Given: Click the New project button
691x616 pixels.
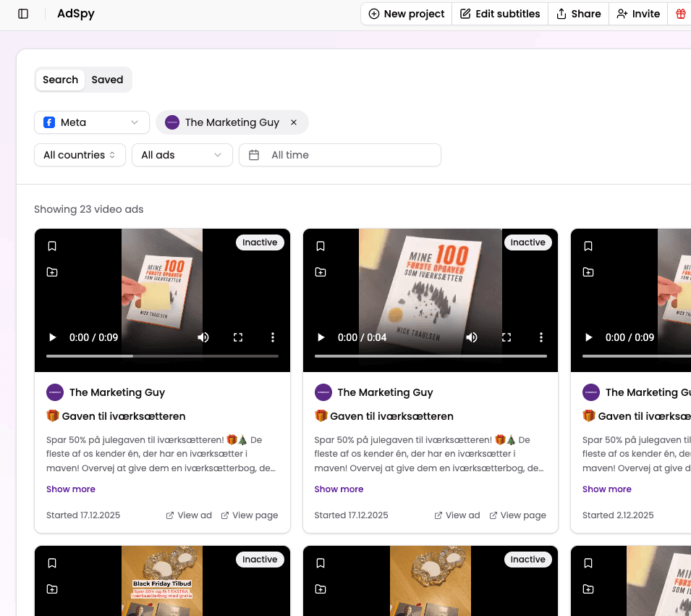Looking at the screenshot, I should click(x=407, y=14).
